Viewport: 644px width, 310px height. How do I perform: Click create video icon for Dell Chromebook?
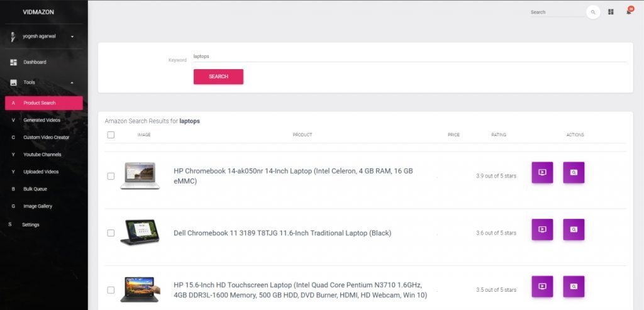pos(542,230)
